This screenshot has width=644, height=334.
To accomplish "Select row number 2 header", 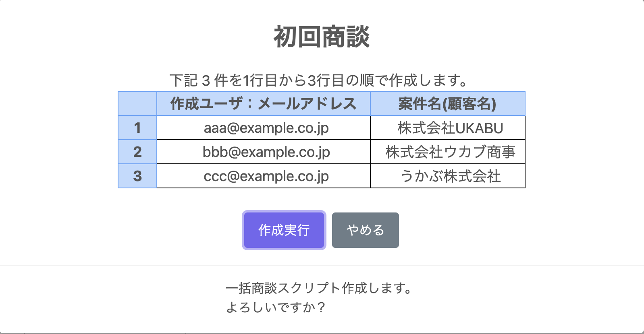I will [137, 152].
